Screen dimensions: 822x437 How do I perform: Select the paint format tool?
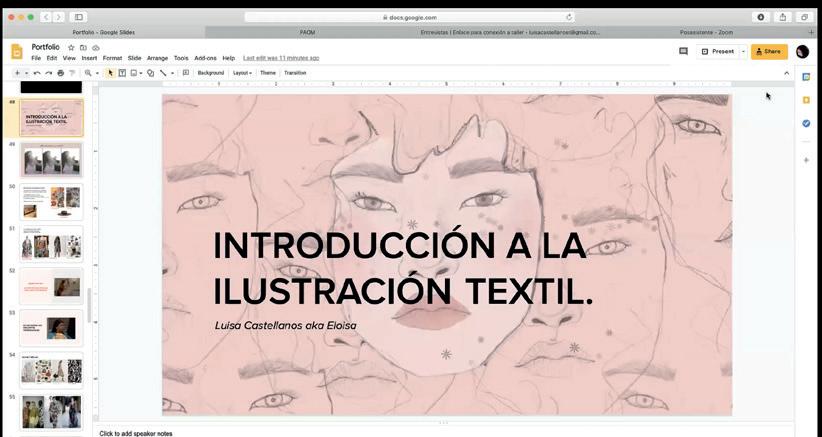point(72,73)
